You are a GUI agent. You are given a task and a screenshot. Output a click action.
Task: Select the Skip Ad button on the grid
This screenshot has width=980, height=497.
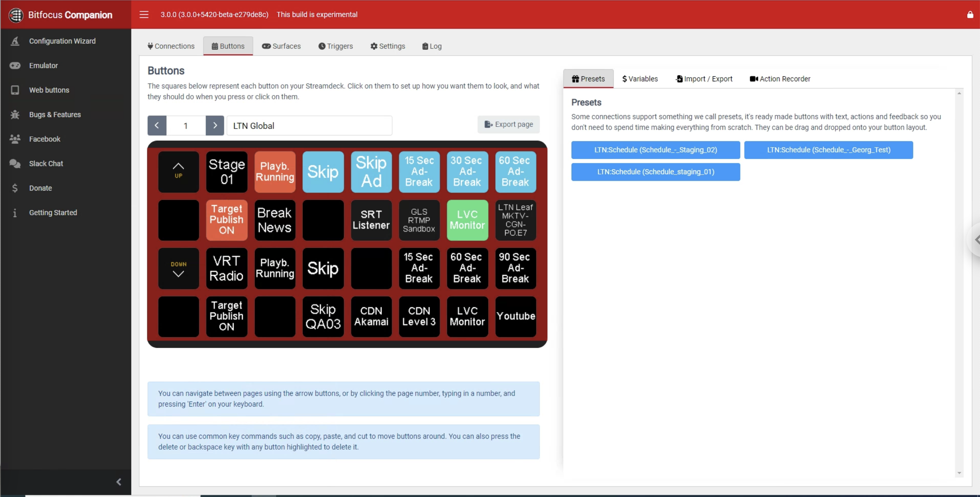click(x=371, y=172)
